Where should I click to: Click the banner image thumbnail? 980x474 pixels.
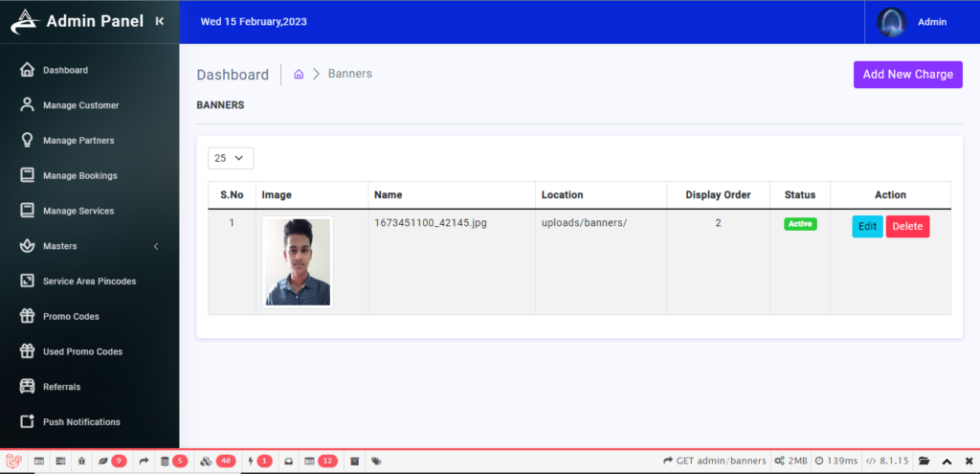coord(298,262)
